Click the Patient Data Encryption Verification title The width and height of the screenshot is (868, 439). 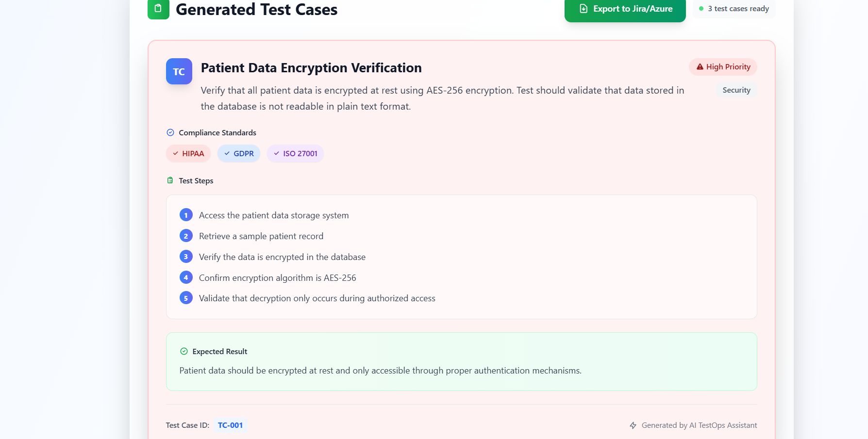pos(311,68)
